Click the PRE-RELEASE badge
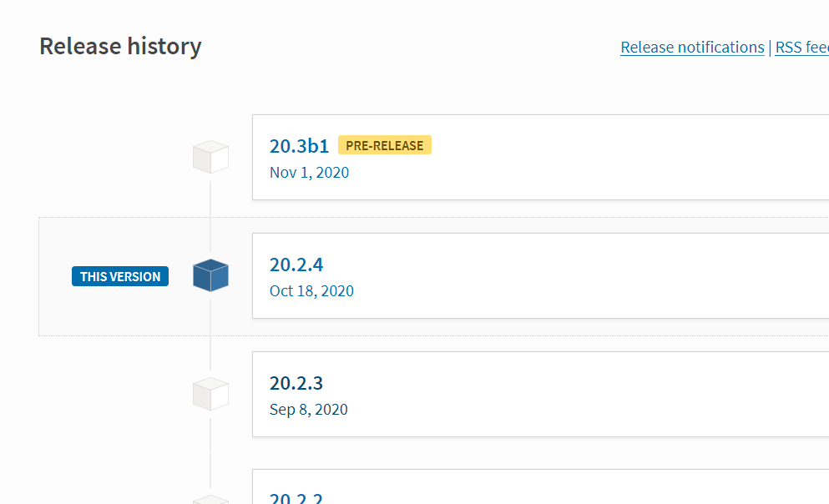This screenshot has width=829, height=504. [x=384, y=145]
